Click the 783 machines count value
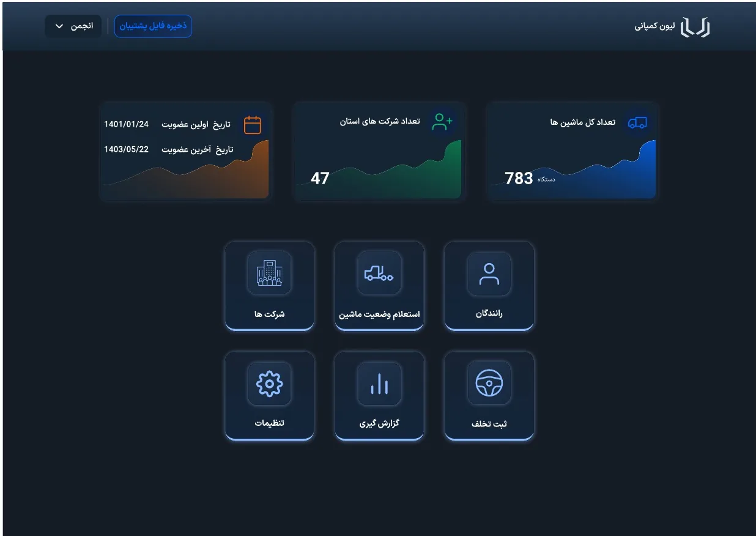 (519, 178)
